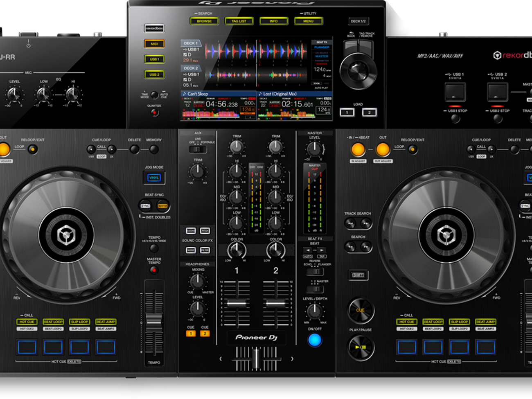Click the blue BEAT FX ON/OFF button
The width and height of the screenshot is (532, 399).
(314, 340)
